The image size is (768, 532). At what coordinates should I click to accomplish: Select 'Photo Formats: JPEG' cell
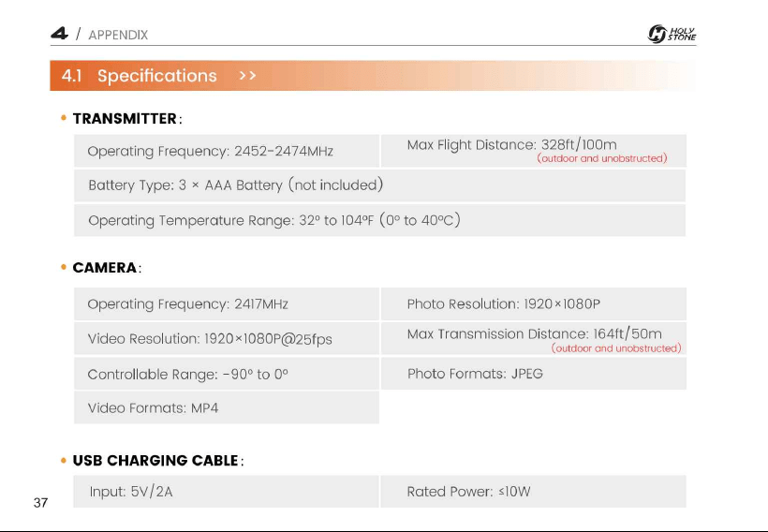[x=534, y=374]
